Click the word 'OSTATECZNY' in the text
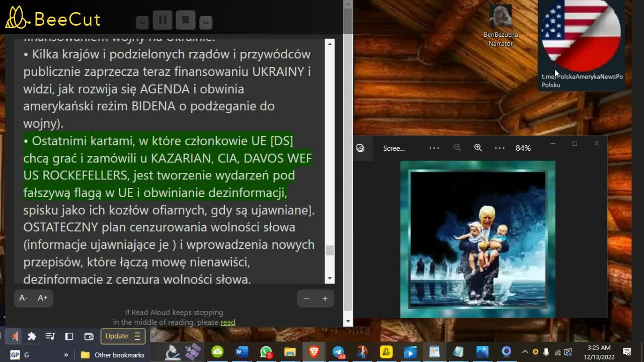Viewport: 644px width, 362px height. point(60,227)
